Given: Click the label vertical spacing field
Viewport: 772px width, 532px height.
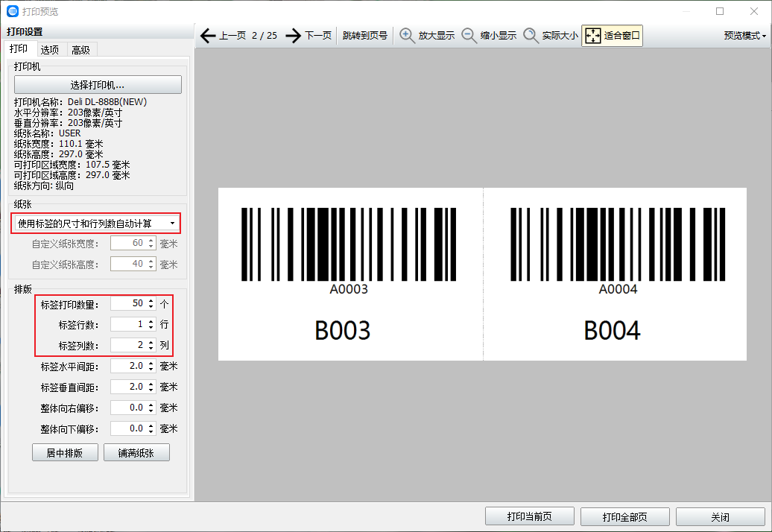Looking at the screenshot, I should tap(128, 386).
